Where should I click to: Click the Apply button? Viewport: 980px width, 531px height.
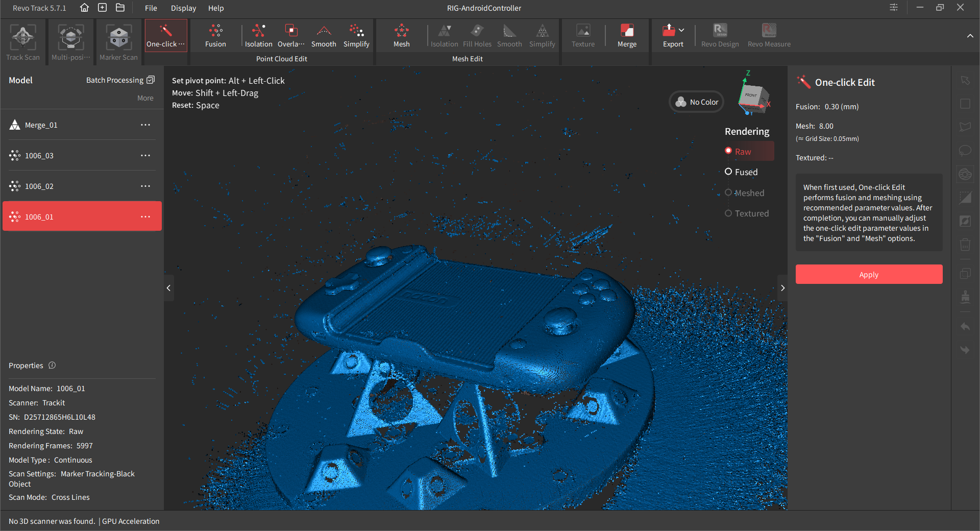pyautogui.click(x=869, y=275)
